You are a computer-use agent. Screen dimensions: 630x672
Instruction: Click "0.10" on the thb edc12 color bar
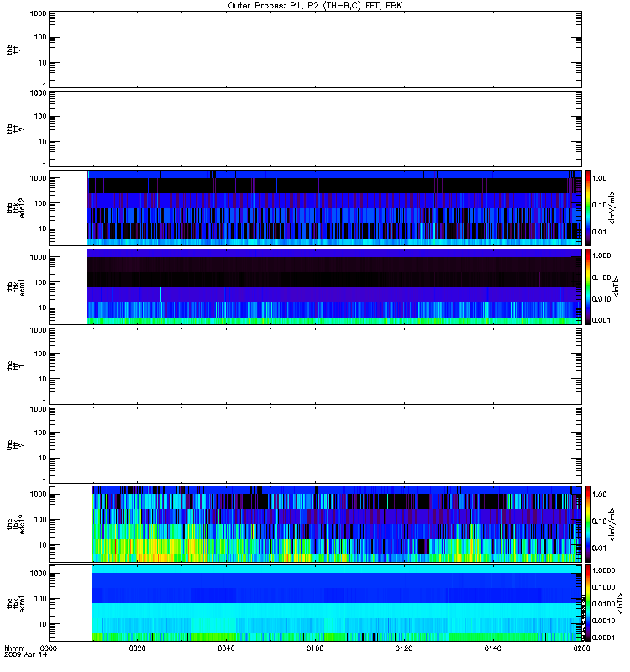599,205
